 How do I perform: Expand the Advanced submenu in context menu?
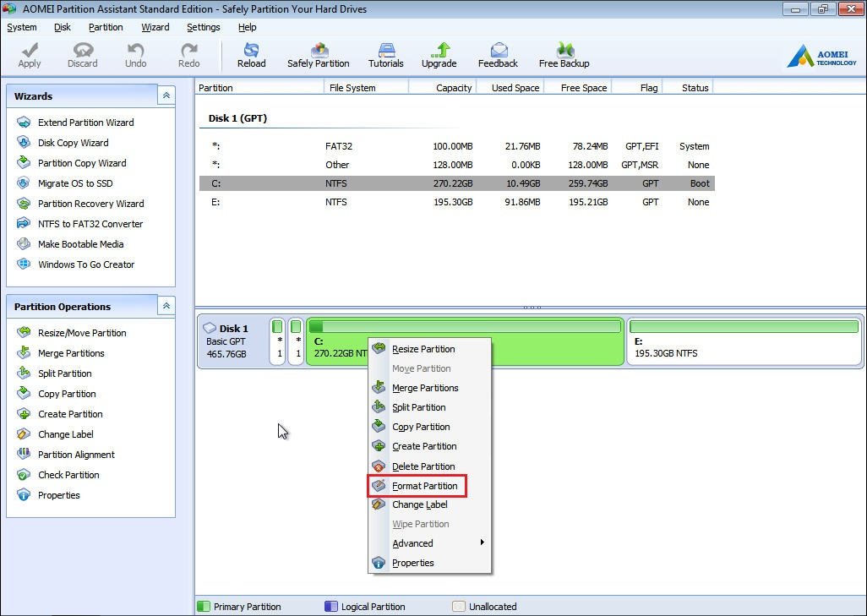429,543
